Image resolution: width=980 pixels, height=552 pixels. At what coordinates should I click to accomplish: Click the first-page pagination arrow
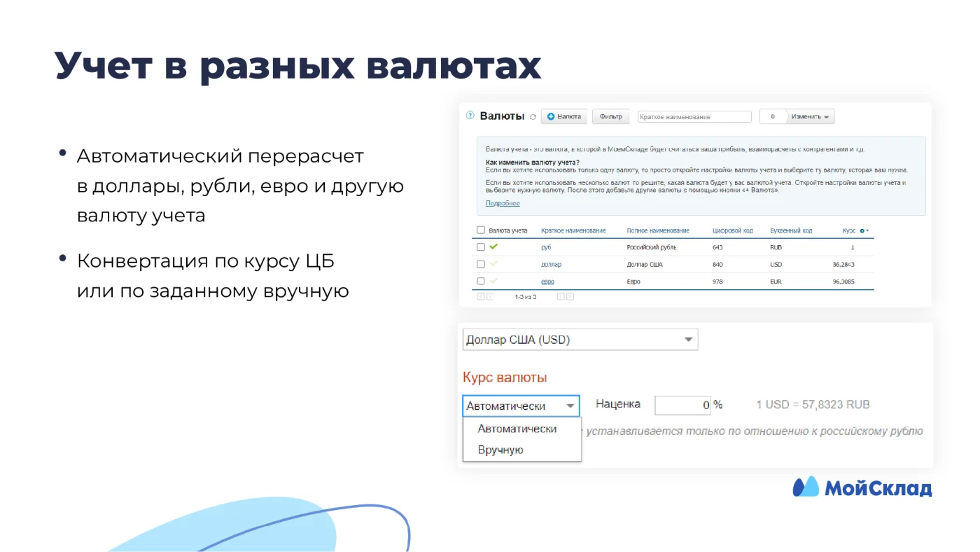click(480, 297)
